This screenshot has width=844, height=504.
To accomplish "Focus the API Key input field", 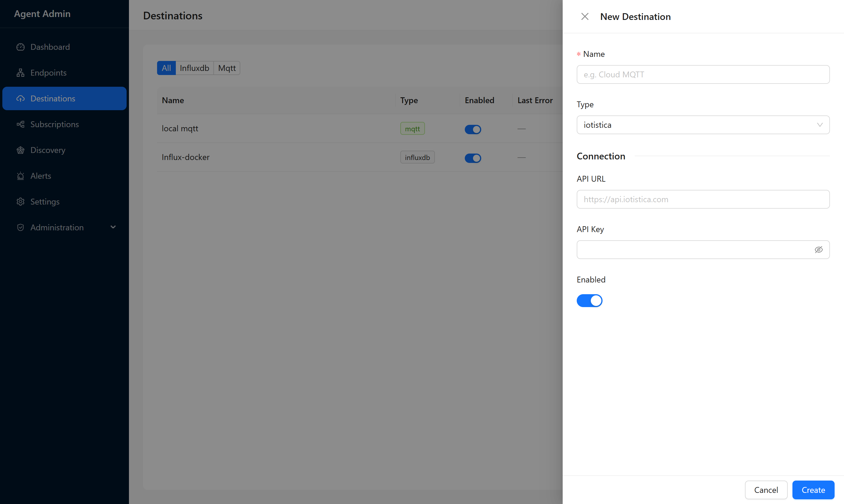I will pyautogui.click(x=703, y=250).
